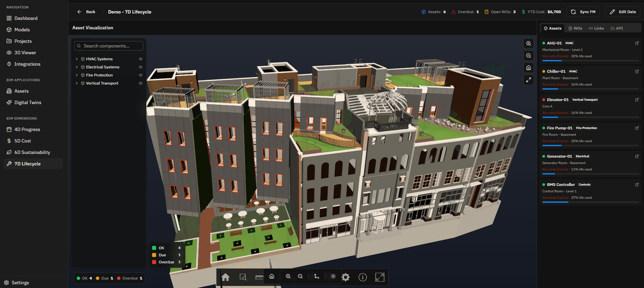Select the ruler measure tool in the bottom toolbar
This screenshot has height=288, width=644.
click(259, 277)
